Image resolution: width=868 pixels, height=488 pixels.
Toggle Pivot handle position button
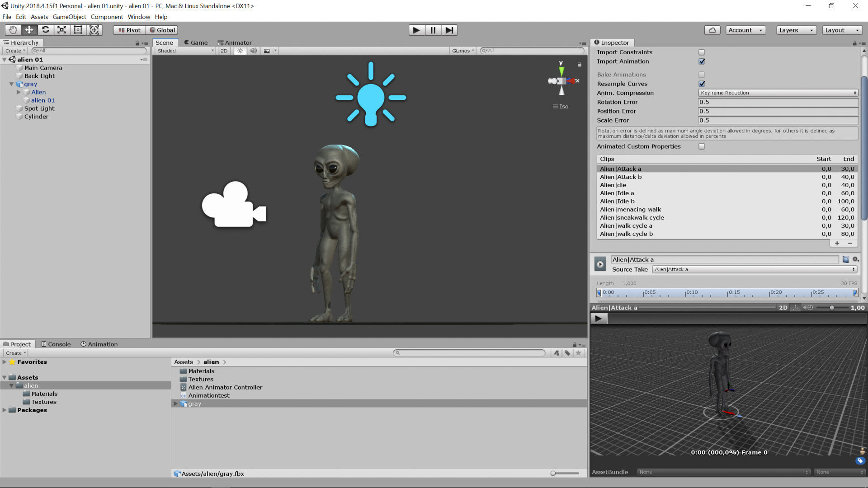pyautogui.click(x=129, y=30)
